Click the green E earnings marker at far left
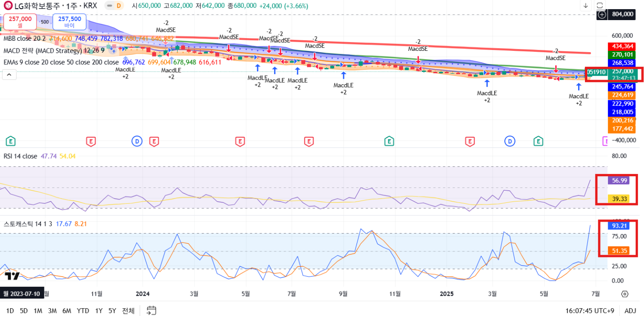Viewport: 644px width, 316px height. coord(10,141)
